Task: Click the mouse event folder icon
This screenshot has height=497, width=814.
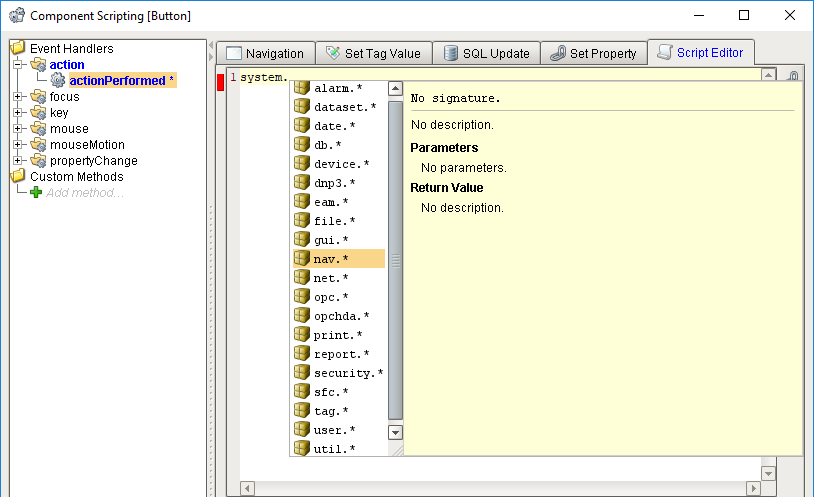Action: tap(38, 128)
